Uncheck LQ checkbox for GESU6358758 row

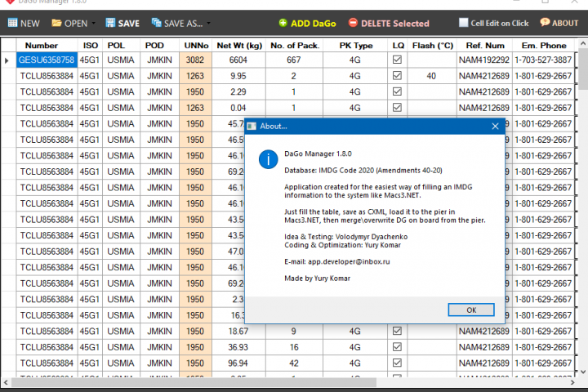397,60
